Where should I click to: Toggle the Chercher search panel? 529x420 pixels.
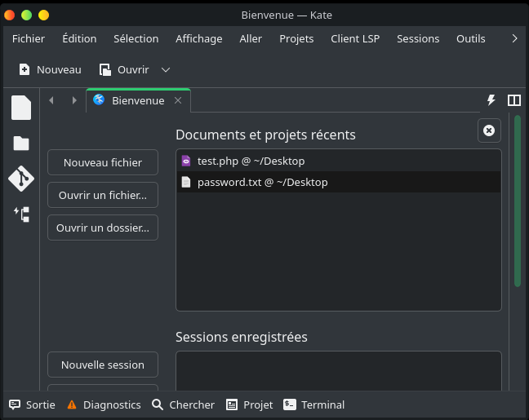[x=183, y=405]
